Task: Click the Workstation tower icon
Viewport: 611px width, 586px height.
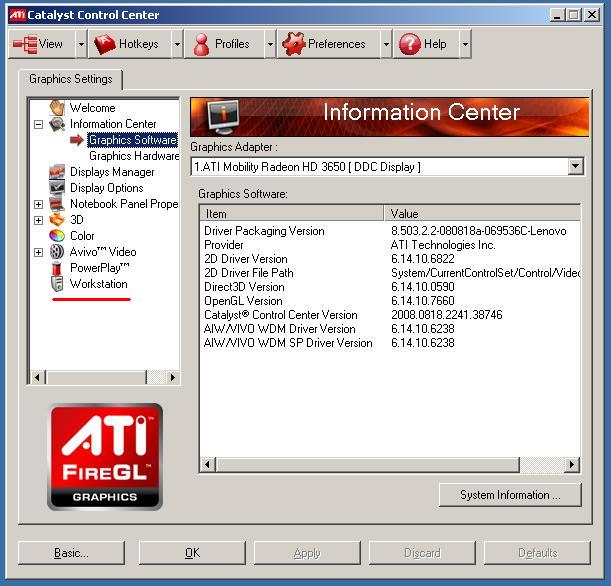Action: (57, 284)
